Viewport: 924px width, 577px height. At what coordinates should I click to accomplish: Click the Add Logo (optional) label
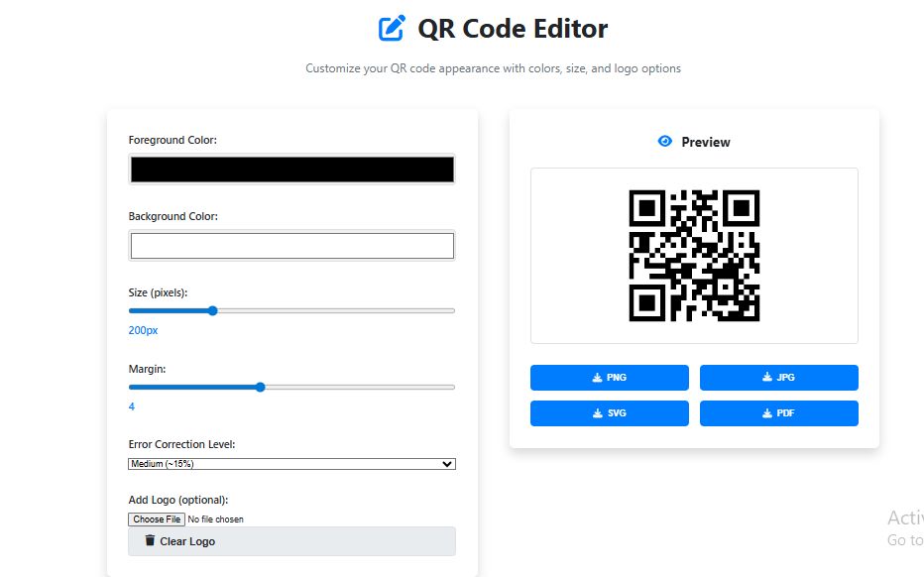[178, 500]
